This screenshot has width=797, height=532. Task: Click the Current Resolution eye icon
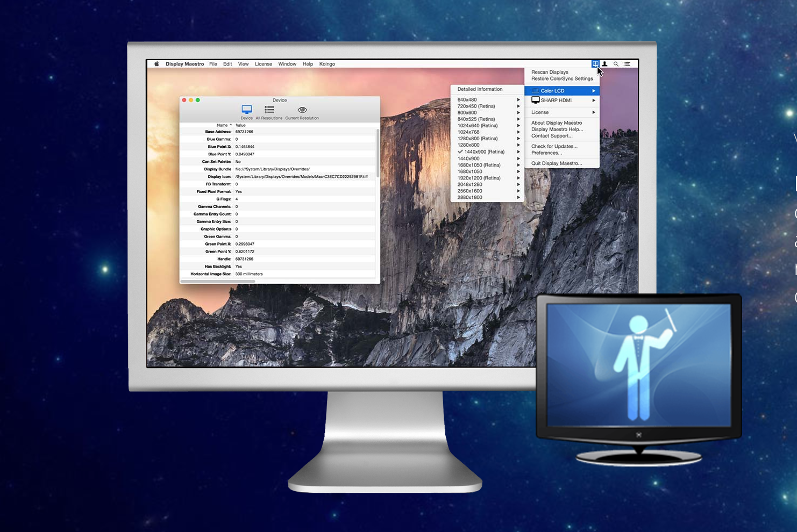pos(302,112)
